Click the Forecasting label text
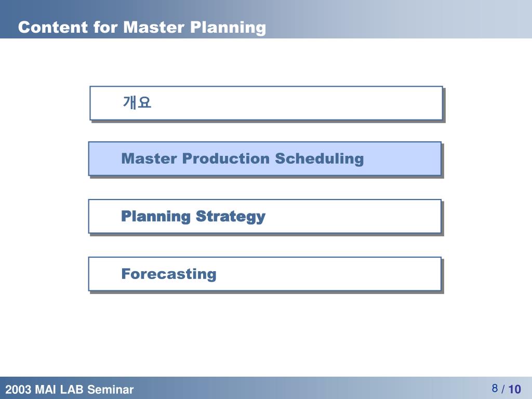 click(169, 274)
